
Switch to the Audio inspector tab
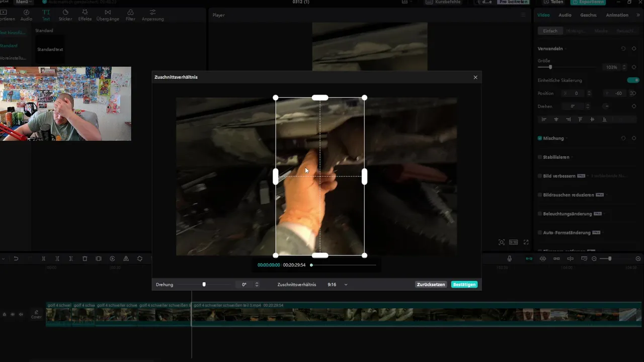(565, 15)
